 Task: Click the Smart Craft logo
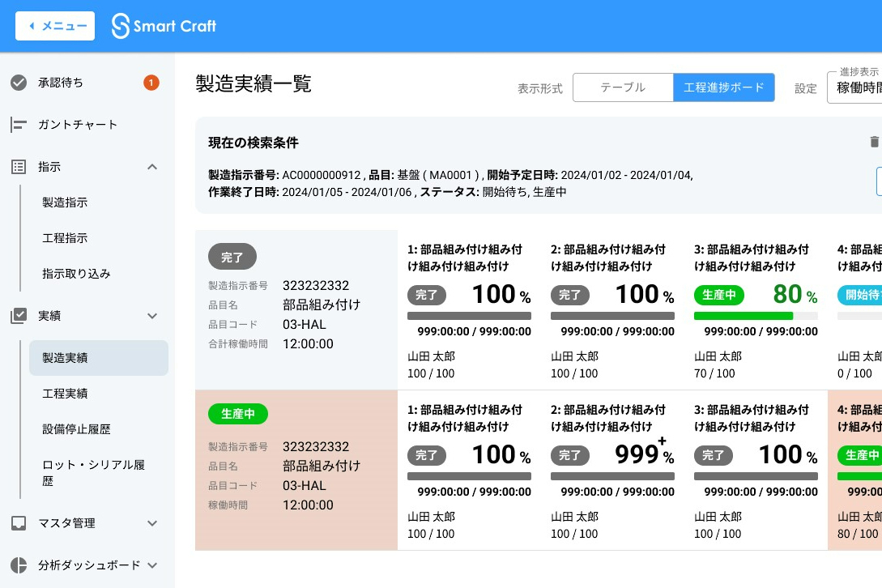[164, 26]
